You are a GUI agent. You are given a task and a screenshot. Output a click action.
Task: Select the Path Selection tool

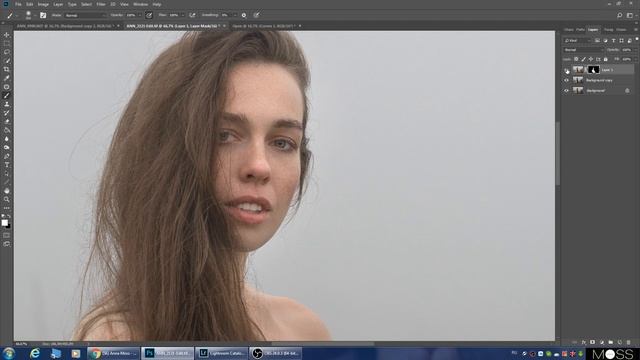(7, 173)
